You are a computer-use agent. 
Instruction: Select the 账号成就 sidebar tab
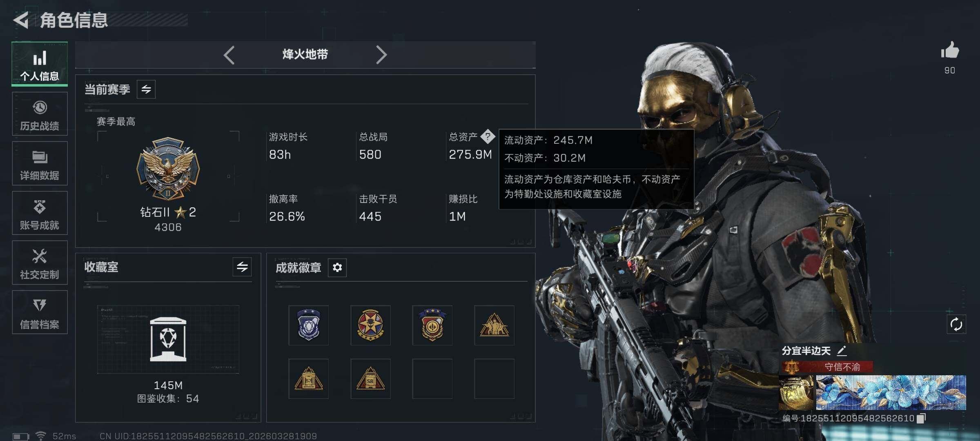point(40,213)
